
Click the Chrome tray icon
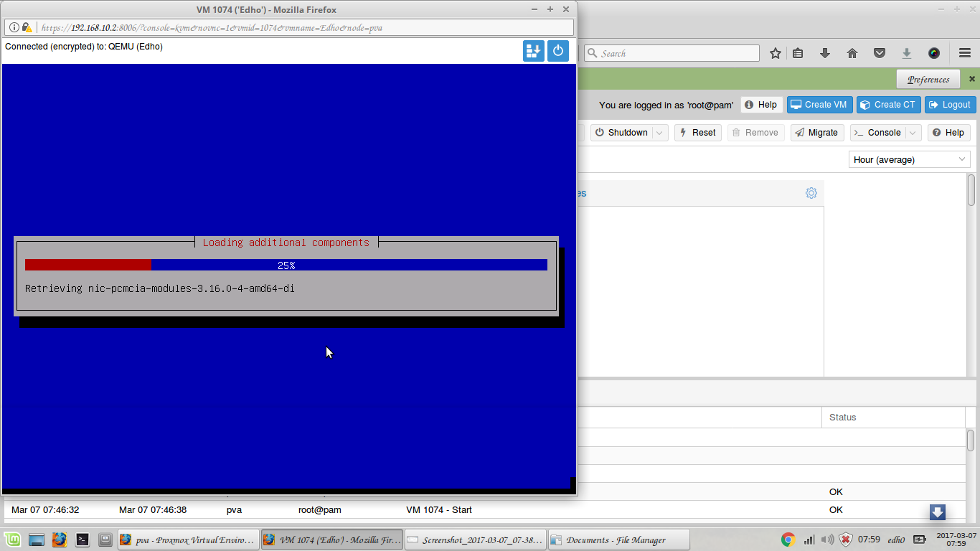788,540
